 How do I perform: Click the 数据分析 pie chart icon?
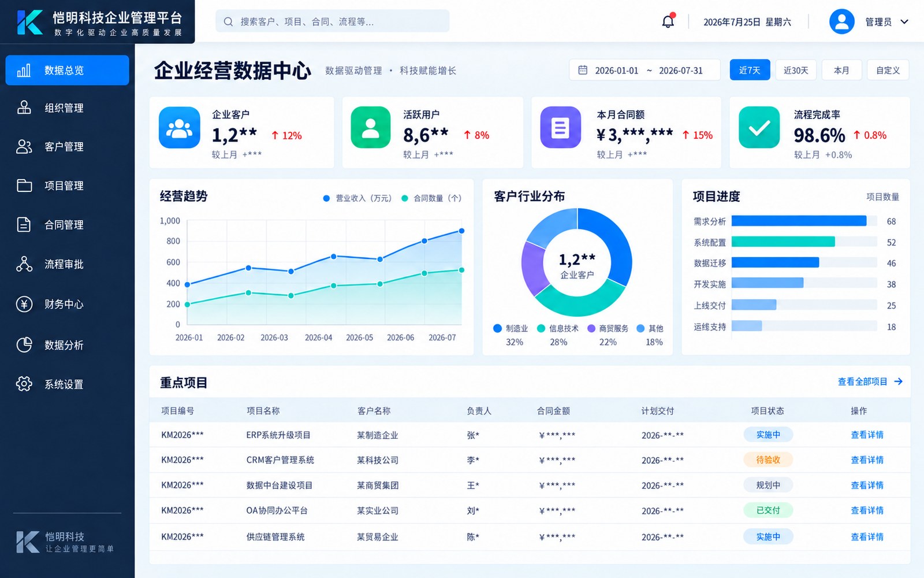[x=24, y=344]
